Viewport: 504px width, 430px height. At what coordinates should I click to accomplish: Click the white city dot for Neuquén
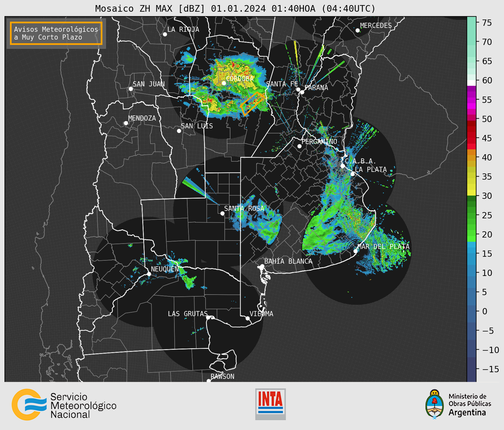[x=149, y=274]
